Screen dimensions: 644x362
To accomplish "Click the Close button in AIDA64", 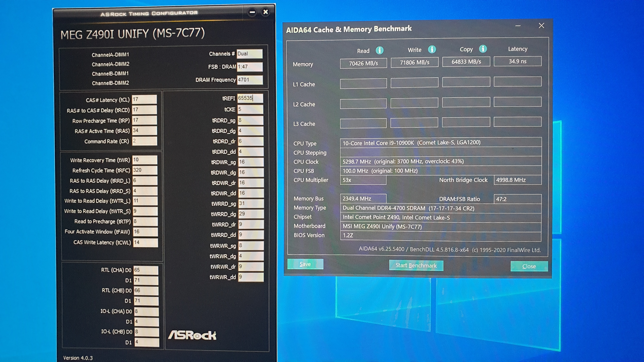I will coord(529,266).
